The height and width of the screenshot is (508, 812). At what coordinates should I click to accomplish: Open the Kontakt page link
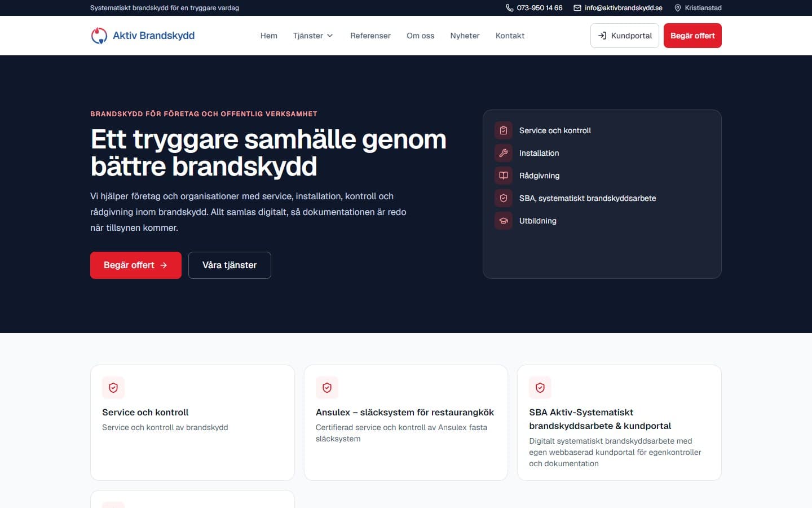point(510,36)
